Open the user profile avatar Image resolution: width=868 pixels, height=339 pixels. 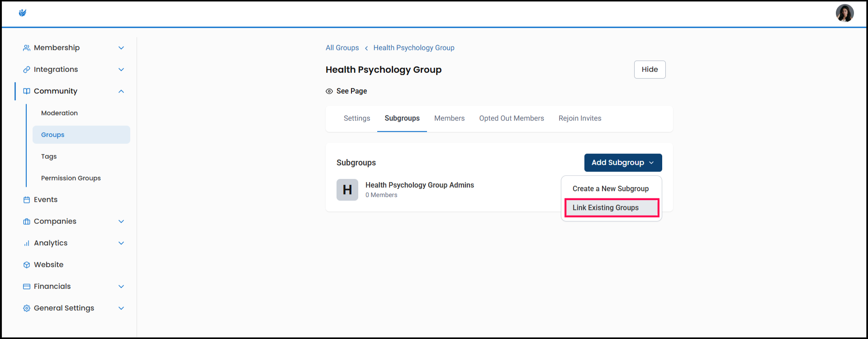coord(844,13)
